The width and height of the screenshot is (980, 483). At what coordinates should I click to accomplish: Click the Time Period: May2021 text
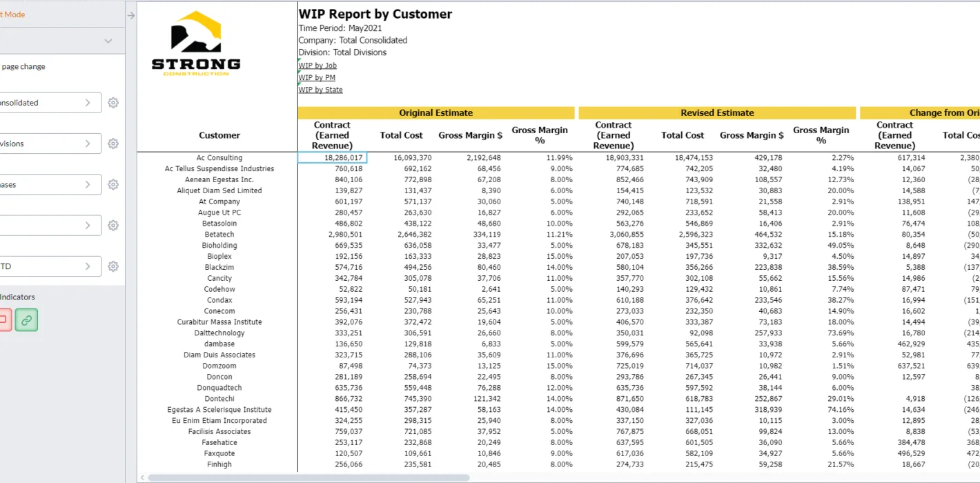[x=340, y=28]
